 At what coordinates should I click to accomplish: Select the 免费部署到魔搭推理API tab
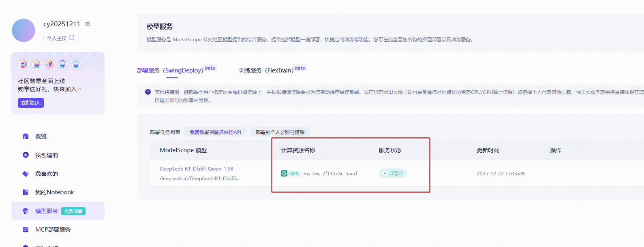coord(215,132)
